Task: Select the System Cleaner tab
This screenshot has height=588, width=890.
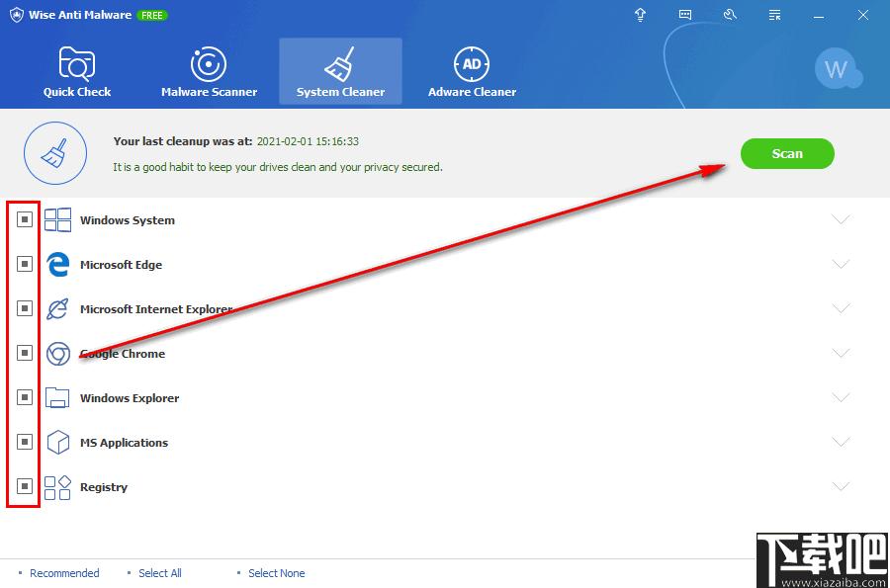Action: point(340,71)
